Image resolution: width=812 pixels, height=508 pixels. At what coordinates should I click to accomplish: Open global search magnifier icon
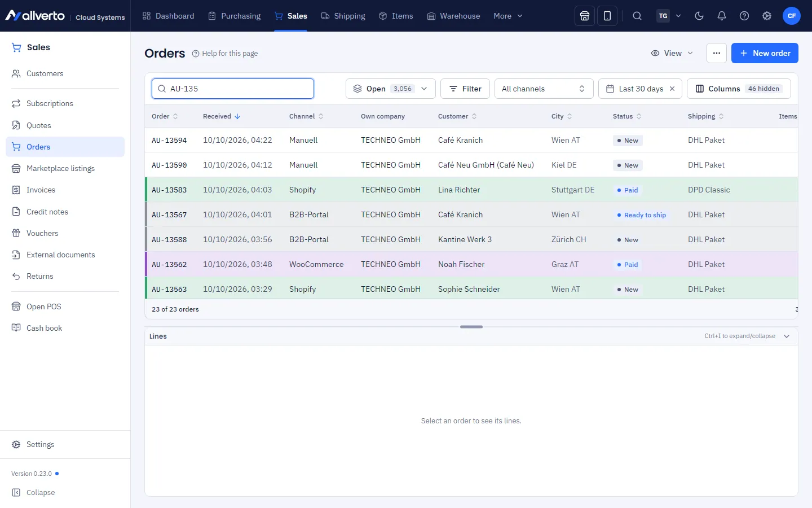[x=637, y=16]
